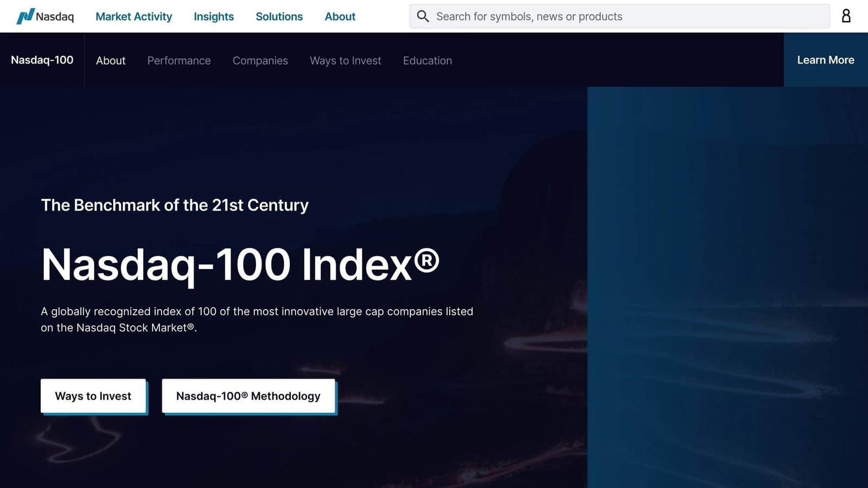Click the Learn More button
This screenshot has width=868, height=488.
pyautogui.click(x=826, y=60)
